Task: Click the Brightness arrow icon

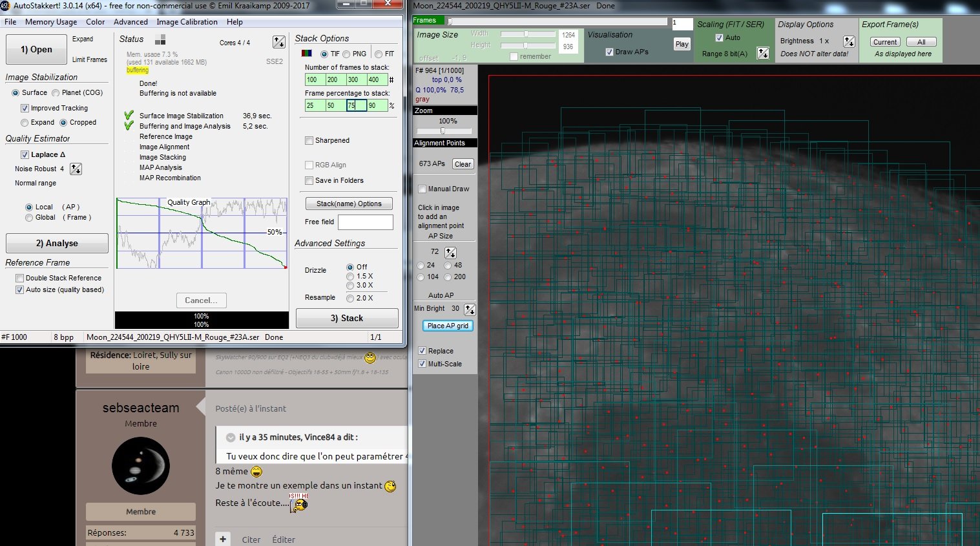Action: tap(849, 41)
